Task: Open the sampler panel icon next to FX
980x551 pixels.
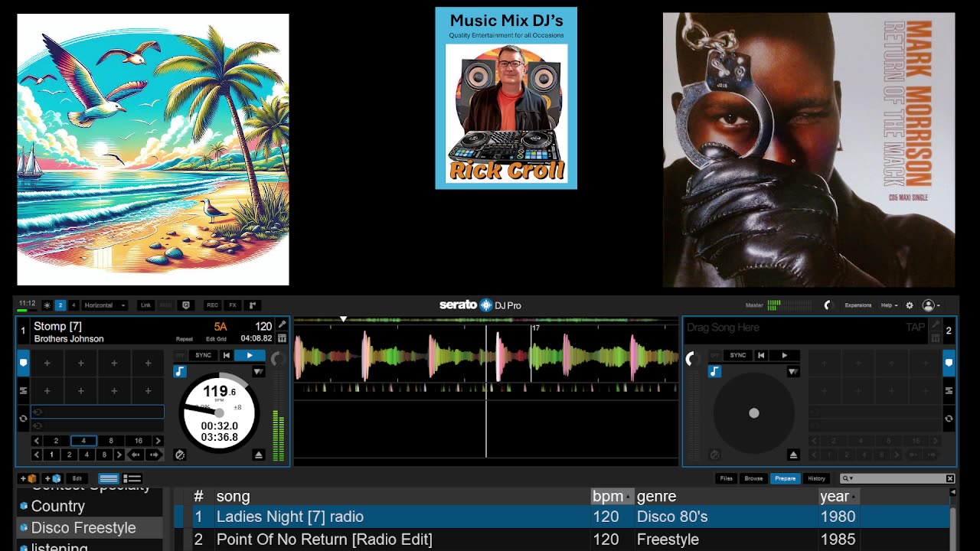Action: point(253,305)
